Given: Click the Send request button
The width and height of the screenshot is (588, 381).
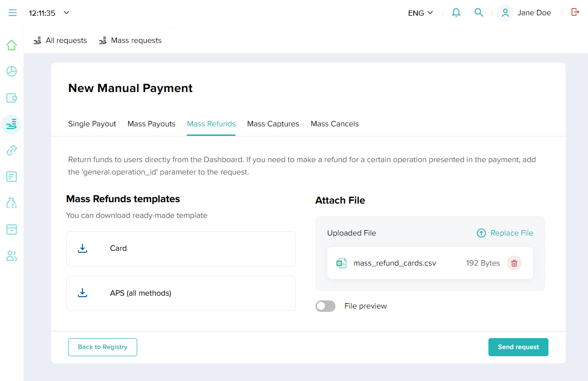Looking at the screenshot, I should (x=518, y=347).
